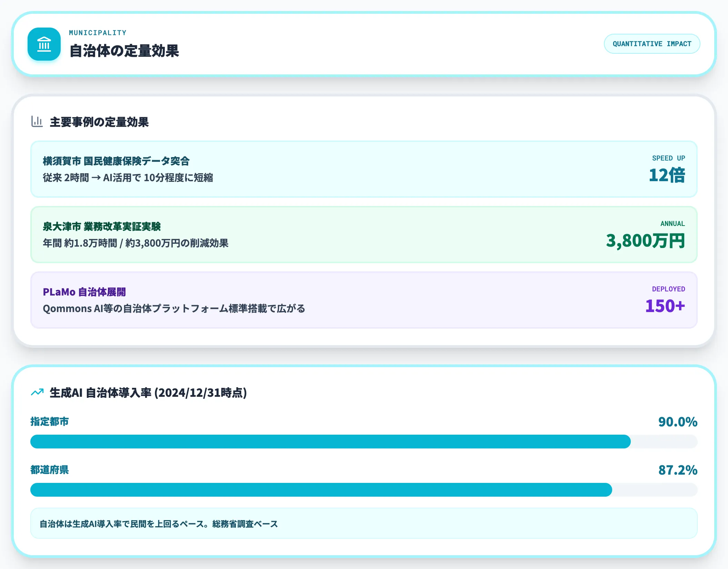
Task: Click the QUANTITATIVE IMPACT badge
Action: coord(652,44)
